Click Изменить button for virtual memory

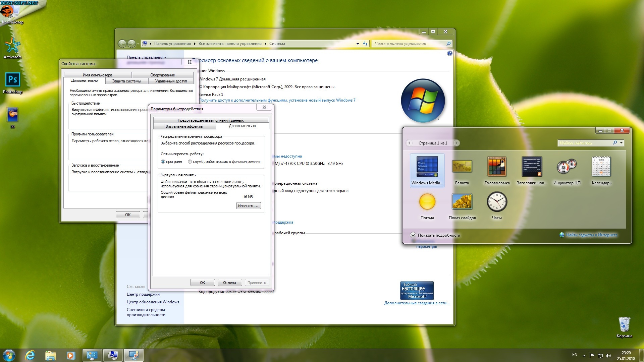249,205
